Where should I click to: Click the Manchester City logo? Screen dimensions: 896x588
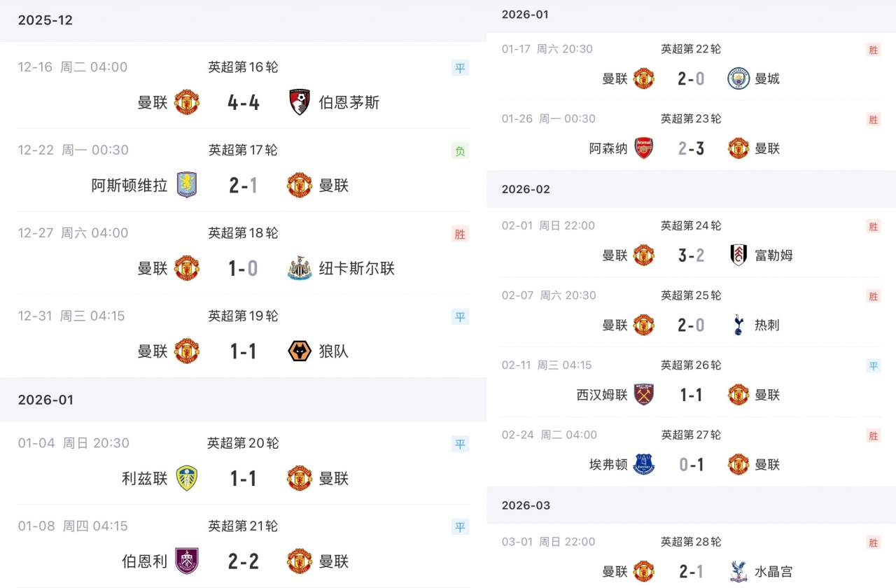[738, 79]
